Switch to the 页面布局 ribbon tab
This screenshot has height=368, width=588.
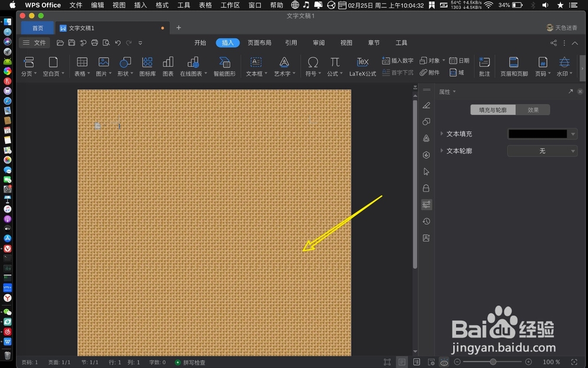(260, 42)
